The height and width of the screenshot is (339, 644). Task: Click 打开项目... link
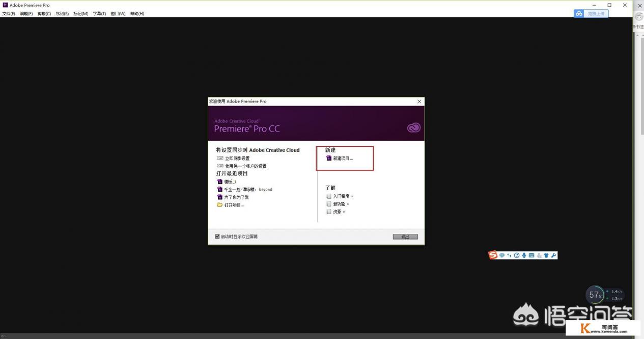[234, 205]
